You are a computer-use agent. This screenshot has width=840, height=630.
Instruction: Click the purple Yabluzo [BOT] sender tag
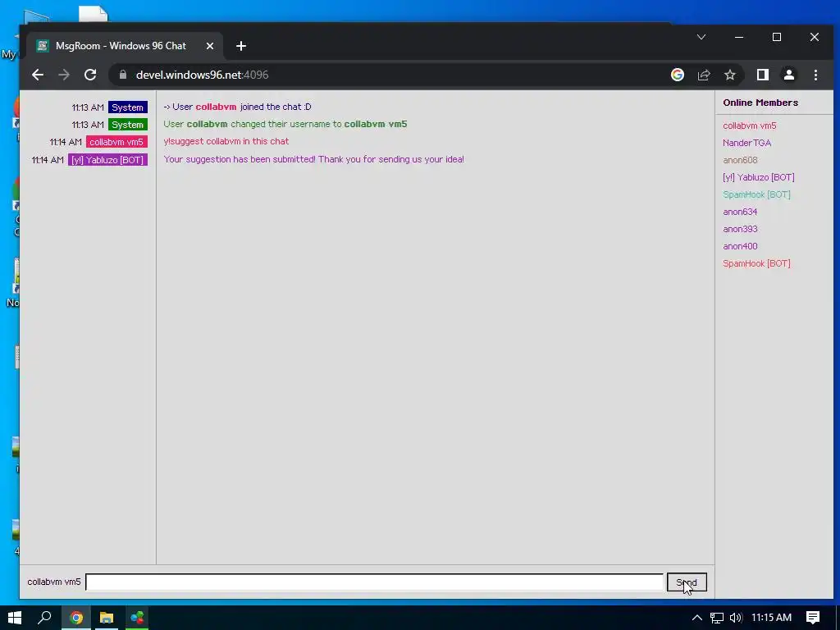point(107,160)
